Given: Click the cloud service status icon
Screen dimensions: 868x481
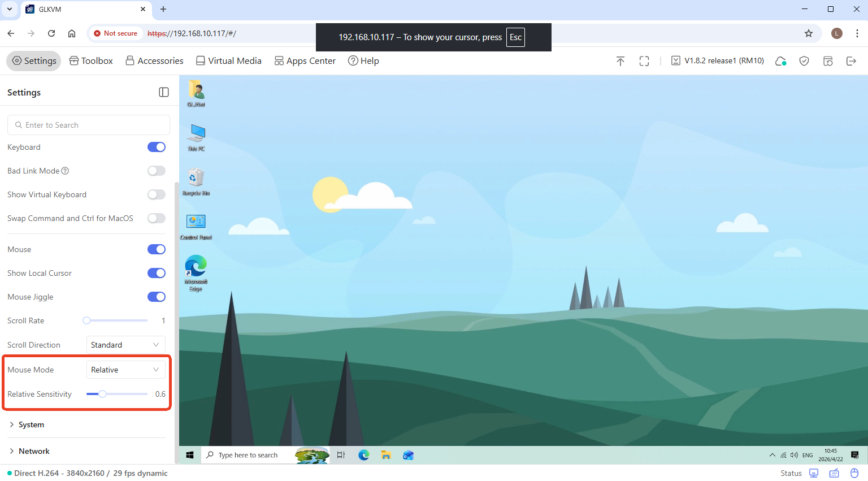Looking at the screenshot, I should [781, 61].
